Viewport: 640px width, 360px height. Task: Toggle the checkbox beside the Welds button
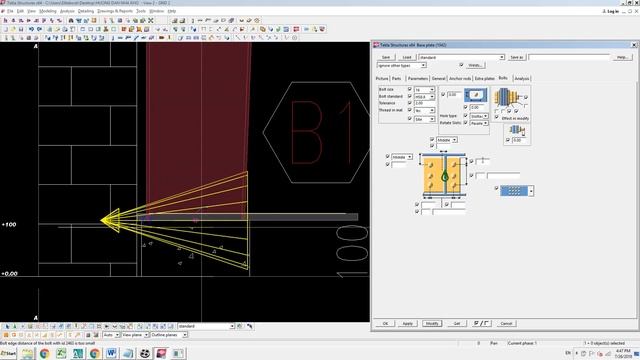tap(461, 65)
